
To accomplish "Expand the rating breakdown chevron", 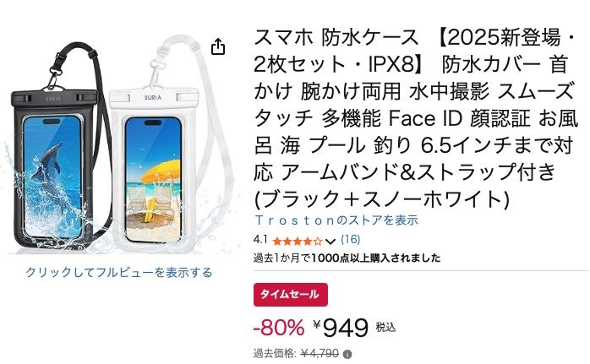I will pyautogui.click(x=331, y=242).
